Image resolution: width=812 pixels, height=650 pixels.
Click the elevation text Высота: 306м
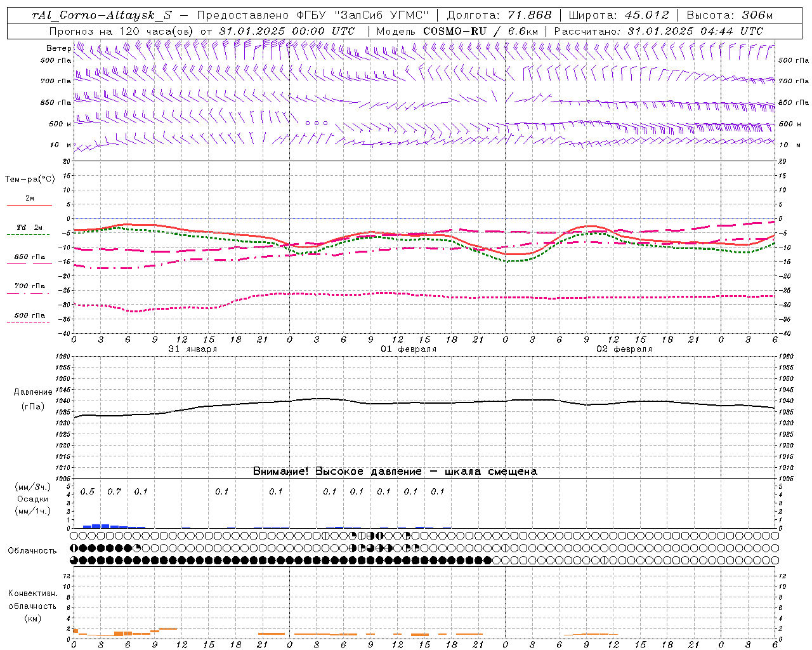pos(730,15)
